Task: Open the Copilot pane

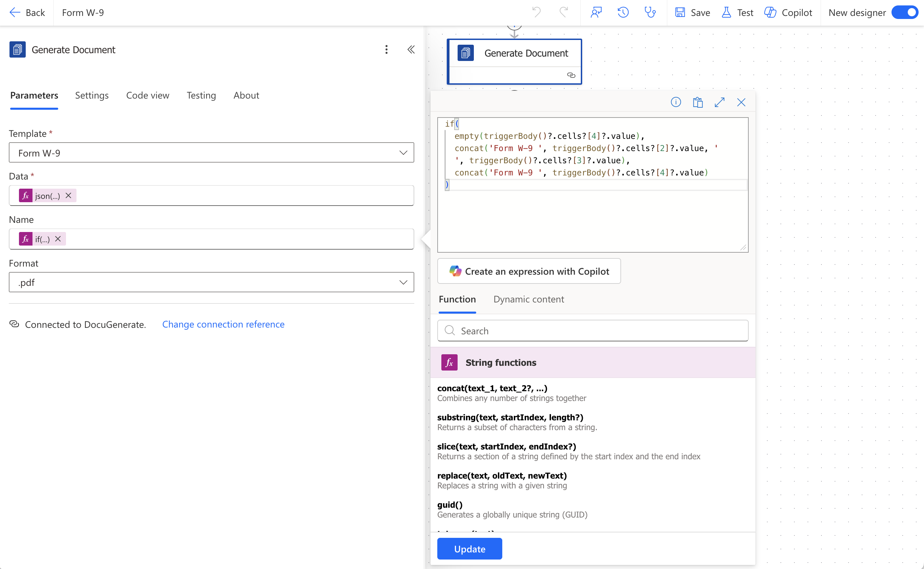Action: pos(788,13)
